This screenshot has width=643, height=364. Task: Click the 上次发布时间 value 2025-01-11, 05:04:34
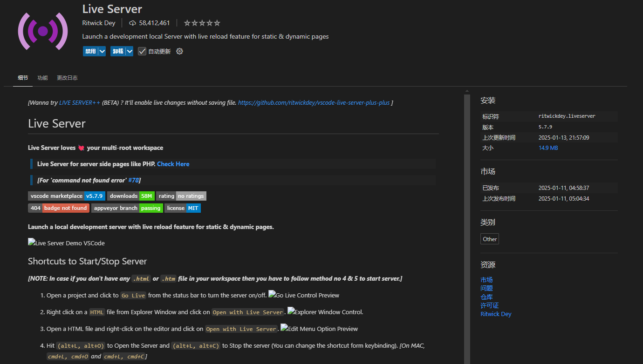point(564,198)
